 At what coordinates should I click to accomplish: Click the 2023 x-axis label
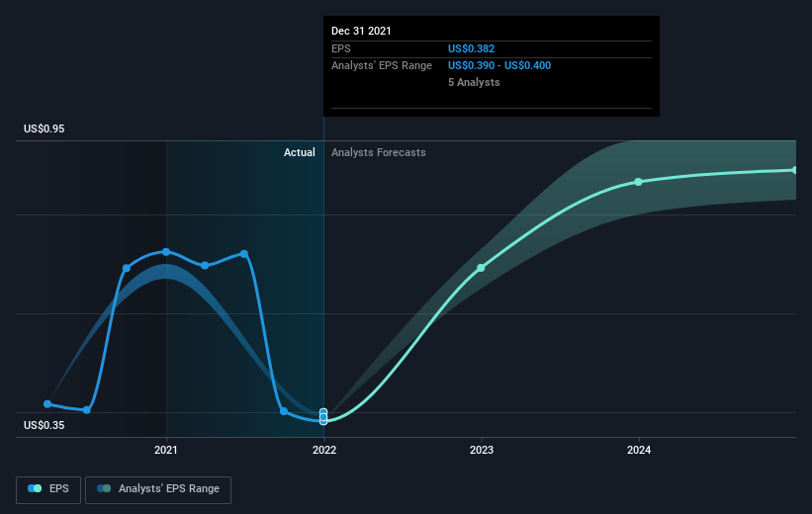(482, 450)
